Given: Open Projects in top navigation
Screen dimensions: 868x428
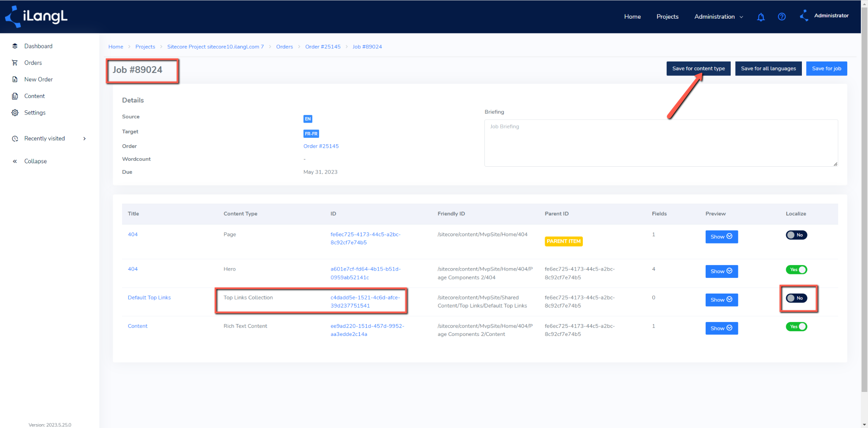Looking at the screenshot, I should point(668,17).
